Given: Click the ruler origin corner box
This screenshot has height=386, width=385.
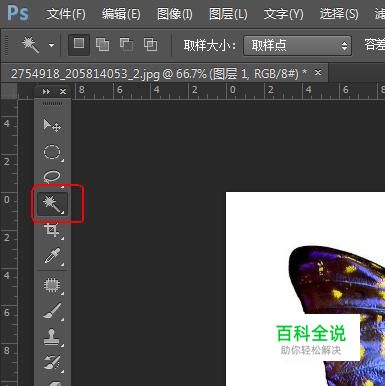Looking at the screenshot, I should (x=9, y=91).
